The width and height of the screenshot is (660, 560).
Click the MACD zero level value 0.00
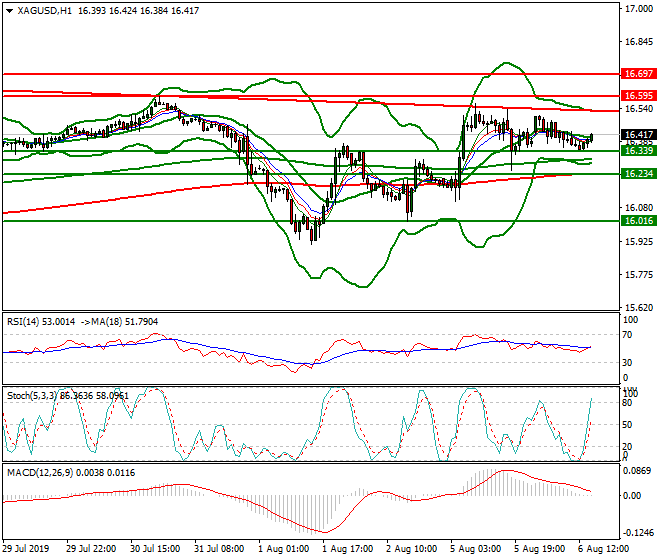point(632,496)
